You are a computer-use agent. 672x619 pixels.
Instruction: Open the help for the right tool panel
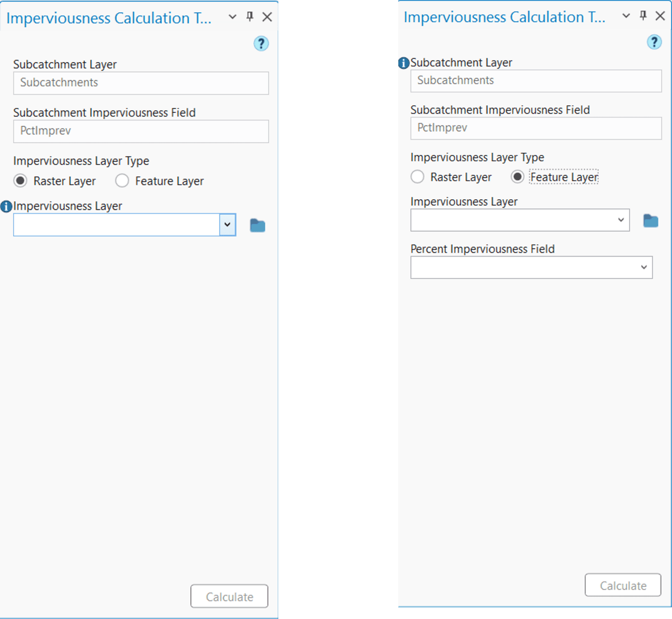point(654,42)
